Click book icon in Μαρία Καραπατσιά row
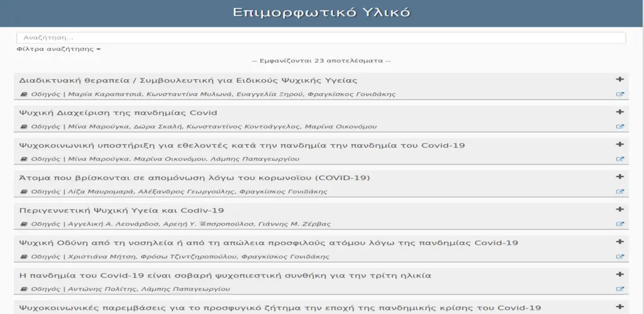Screen dimensions: 644x314 pos(24,94)
